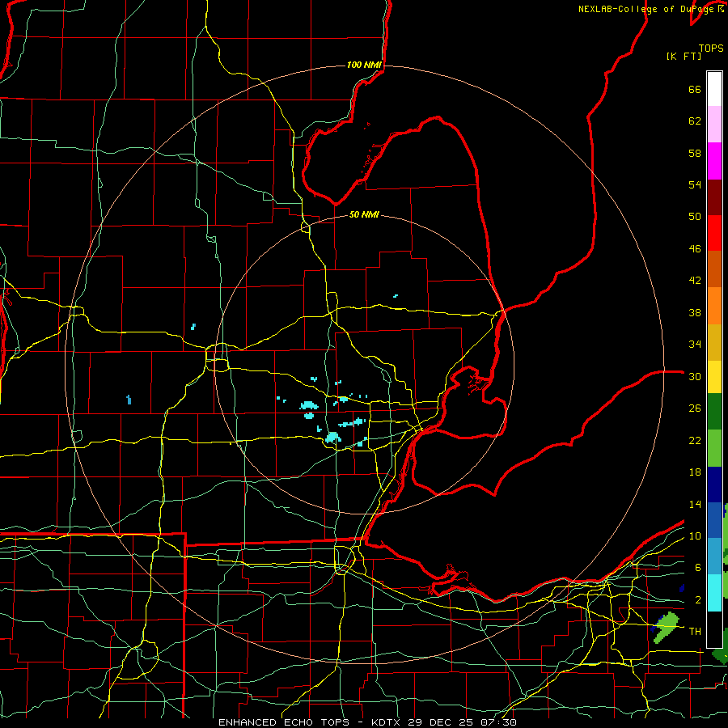Click the gold legend swatch
This screenshot has height=728, width=728.
(714, 342)
